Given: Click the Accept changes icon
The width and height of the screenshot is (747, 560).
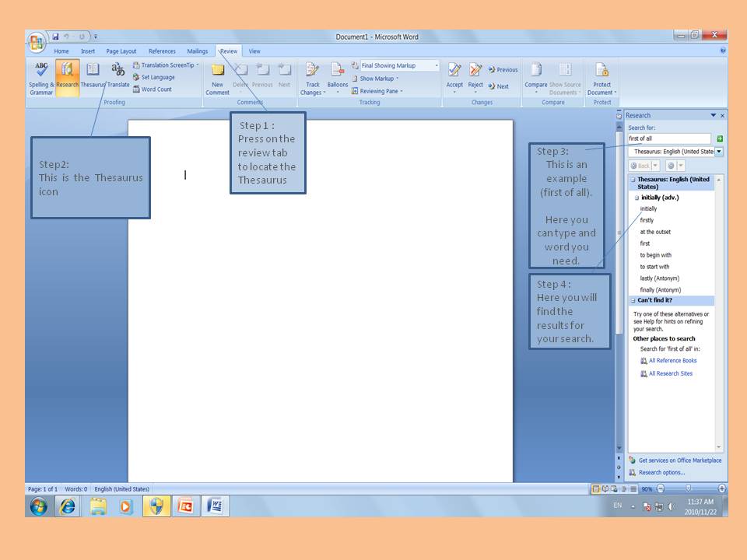Looking at the screenshot, I should point(455,72).
